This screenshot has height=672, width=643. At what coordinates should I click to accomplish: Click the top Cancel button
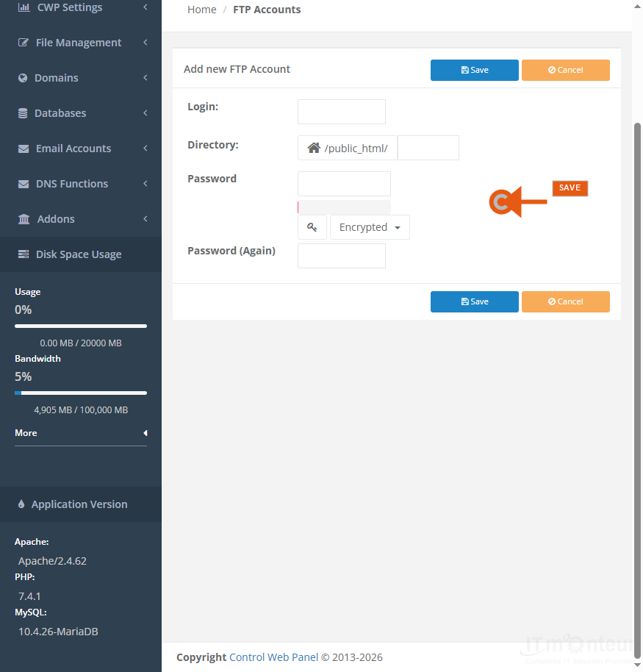point(565,70)
